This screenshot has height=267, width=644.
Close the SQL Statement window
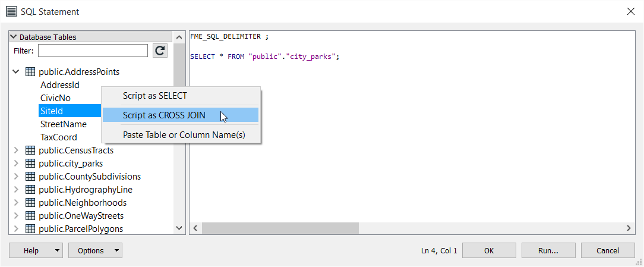click(x=631, y=11)
